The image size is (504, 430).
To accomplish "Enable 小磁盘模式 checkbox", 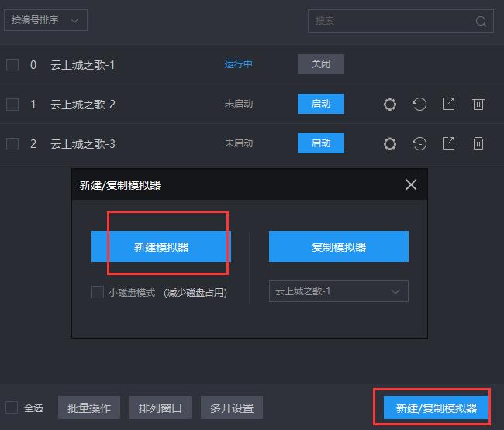I will tap(98, 292).
